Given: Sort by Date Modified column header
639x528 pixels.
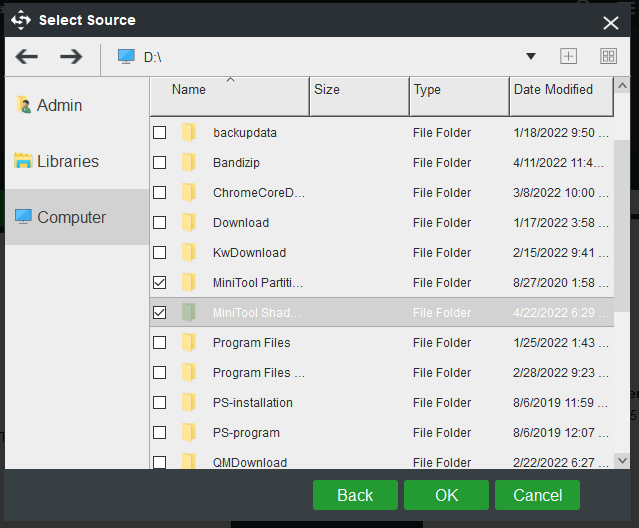Looking at the screenshot, I should (x=562, y=96).
